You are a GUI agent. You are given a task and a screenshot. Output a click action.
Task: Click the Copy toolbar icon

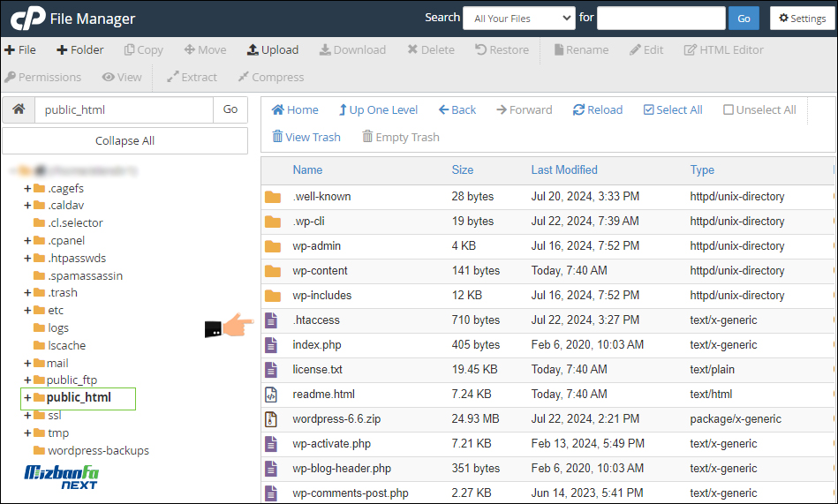[x=129, y=49]
